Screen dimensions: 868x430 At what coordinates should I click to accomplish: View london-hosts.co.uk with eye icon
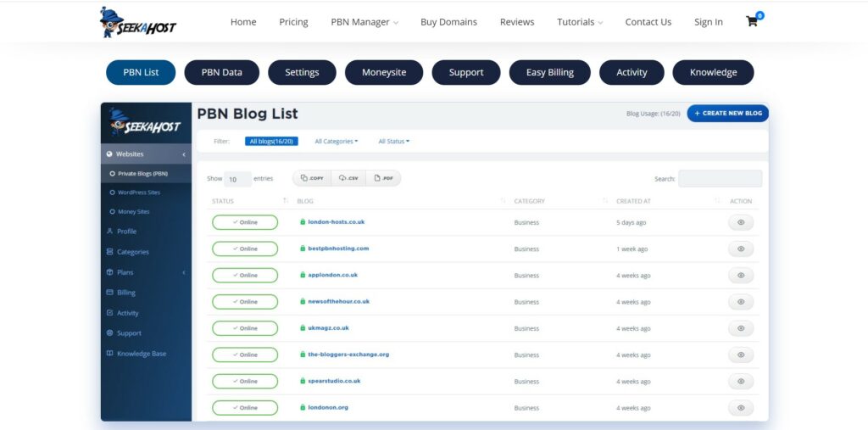[741, 222]
